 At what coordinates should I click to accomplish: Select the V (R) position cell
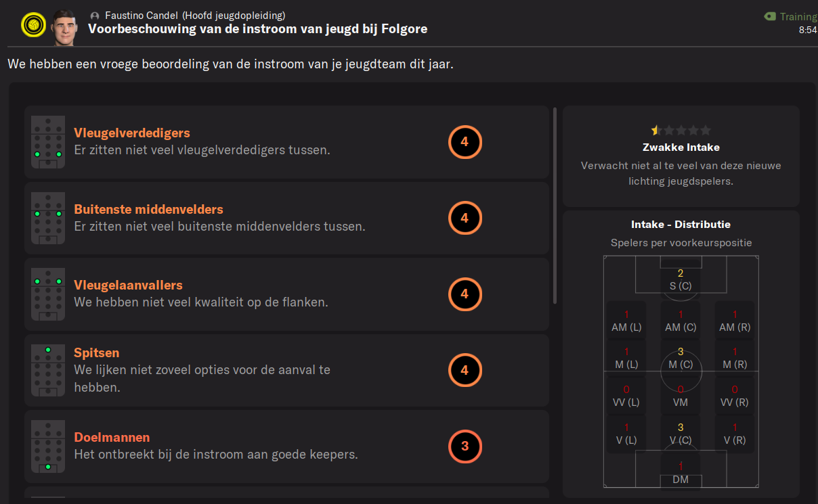735,434
